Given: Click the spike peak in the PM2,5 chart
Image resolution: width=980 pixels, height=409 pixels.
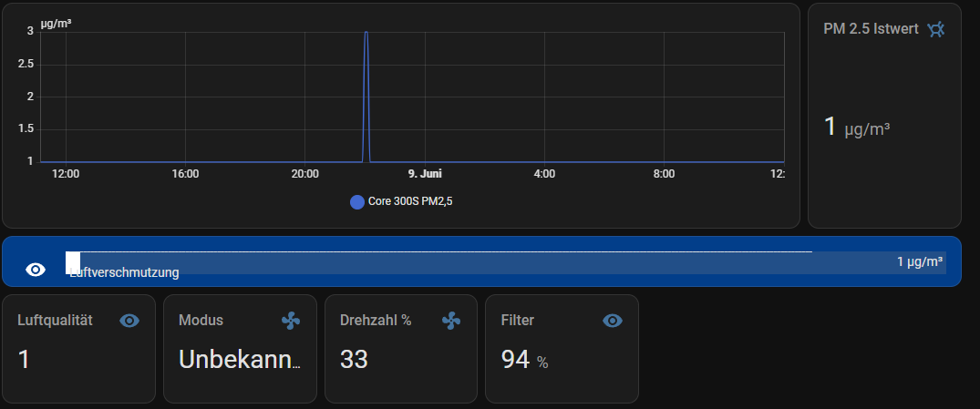Looking at the screenshot, I should tap(366, 33).
